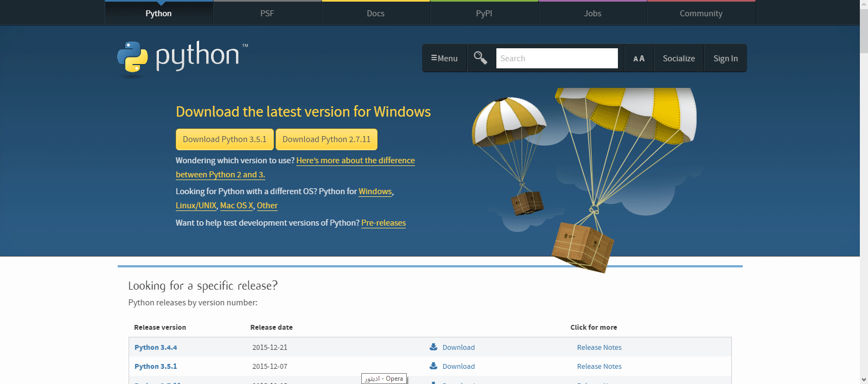Click the magnifying glass search icon
868x384 pixels.
tap(481, 57)
